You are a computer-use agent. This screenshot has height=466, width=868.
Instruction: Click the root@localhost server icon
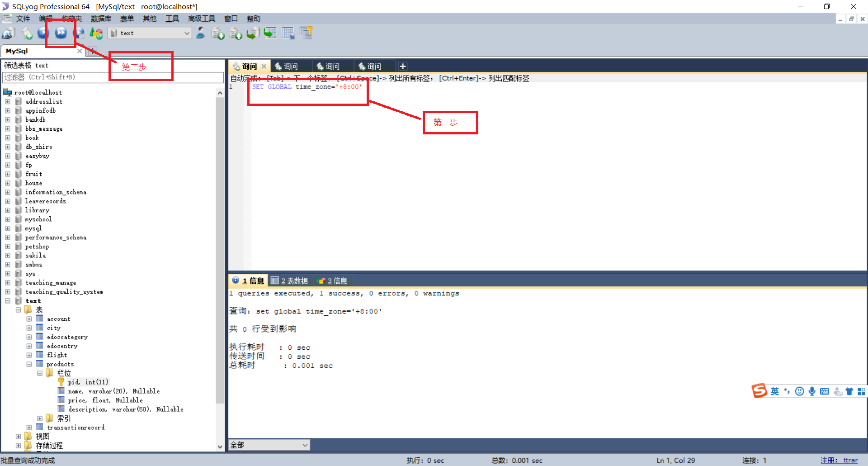click(7, 92)
